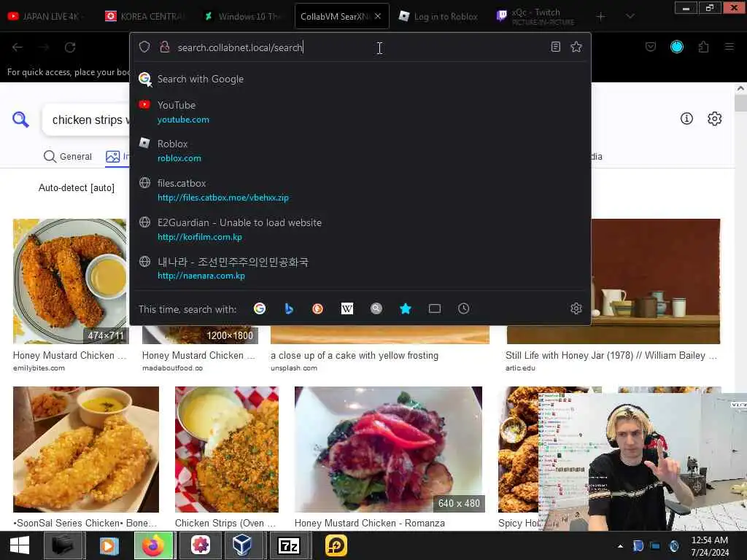Screen dimensions: 747x560
Task: Select the Bing one-off search icon
Action: [x=289, y=308]
